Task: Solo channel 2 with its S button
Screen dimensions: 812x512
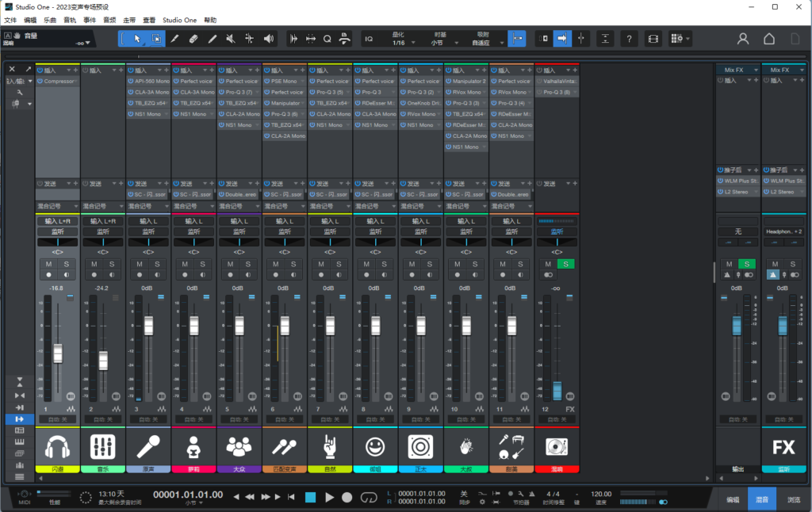Action: point(112,263)
